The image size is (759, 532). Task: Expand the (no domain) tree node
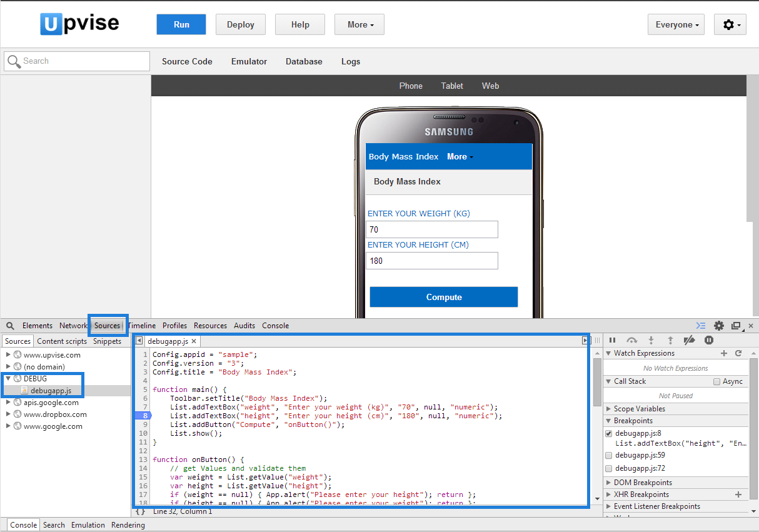(8, 367)
